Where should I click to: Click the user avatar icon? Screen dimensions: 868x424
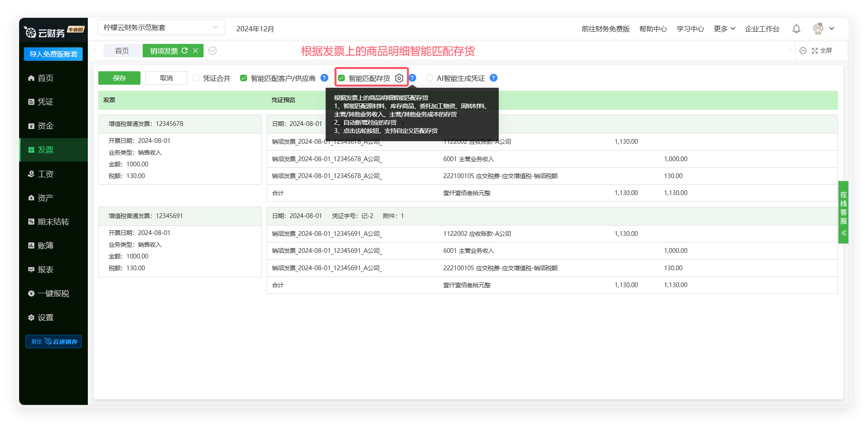pyautogui.click(x=818, y=29)
